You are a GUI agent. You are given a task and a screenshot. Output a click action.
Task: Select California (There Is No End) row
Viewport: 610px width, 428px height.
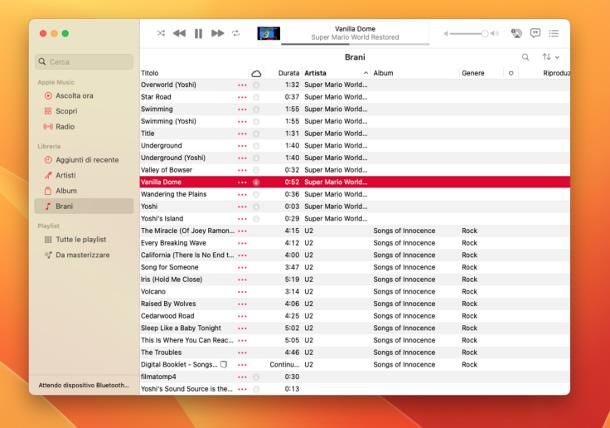tap(355, 255)
